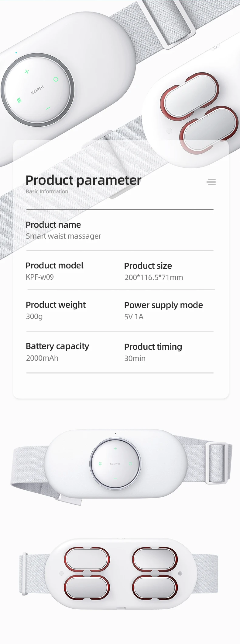Tap the heat waves icon on top dial
Screen dimensions: 240x644
(19, 100)
